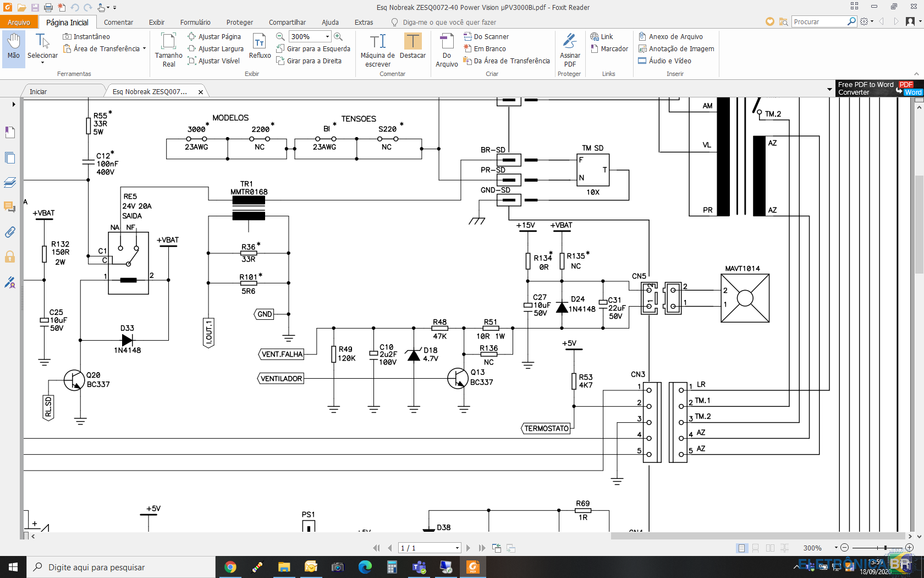Toggle the two-page facing view mode
The image size is (924, 578).
tap(770, 548)
